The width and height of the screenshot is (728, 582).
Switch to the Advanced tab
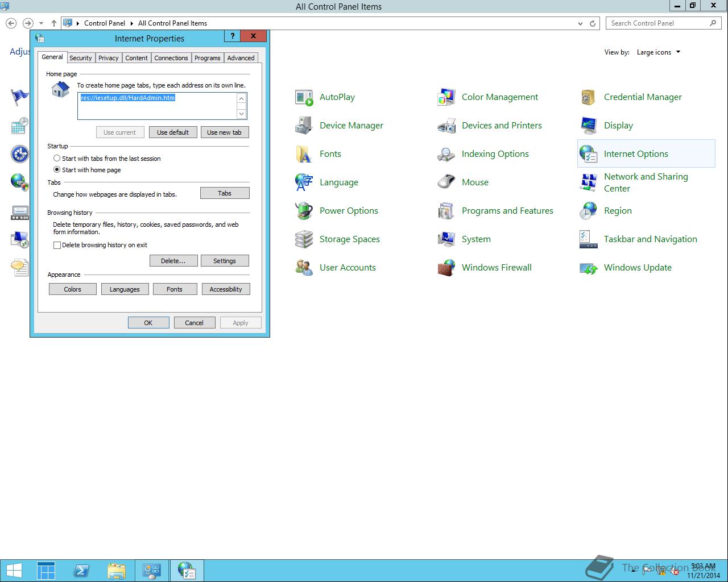[x=241, y=58]
